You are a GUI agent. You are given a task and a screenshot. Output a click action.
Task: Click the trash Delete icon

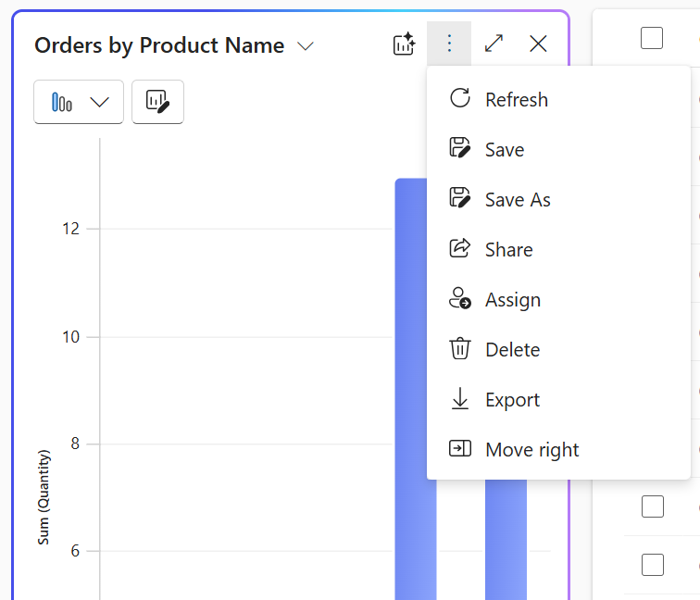459,349
